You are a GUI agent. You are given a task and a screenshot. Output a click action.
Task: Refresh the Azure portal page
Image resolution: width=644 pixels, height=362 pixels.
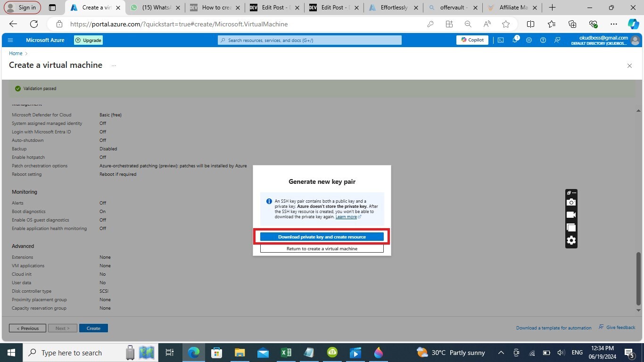coord(34,24)
